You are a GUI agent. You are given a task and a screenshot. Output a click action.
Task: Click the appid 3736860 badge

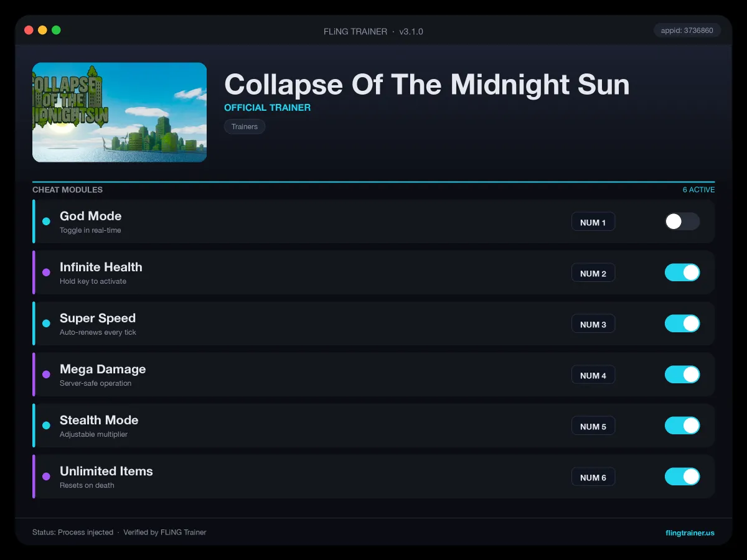687,30
